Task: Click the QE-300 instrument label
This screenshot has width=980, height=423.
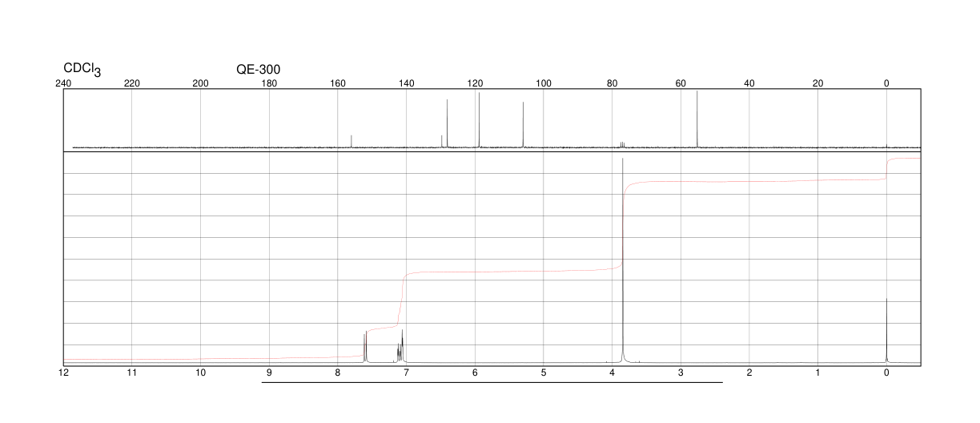Action: (x=259, y=70)
